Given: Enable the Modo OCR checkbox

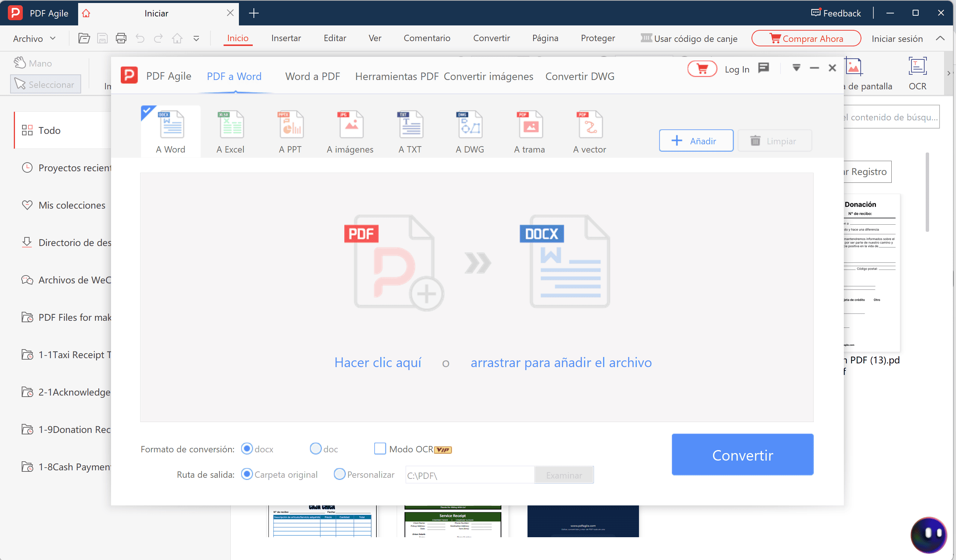Looking at the screenshot, I should (x=380, y=449).
